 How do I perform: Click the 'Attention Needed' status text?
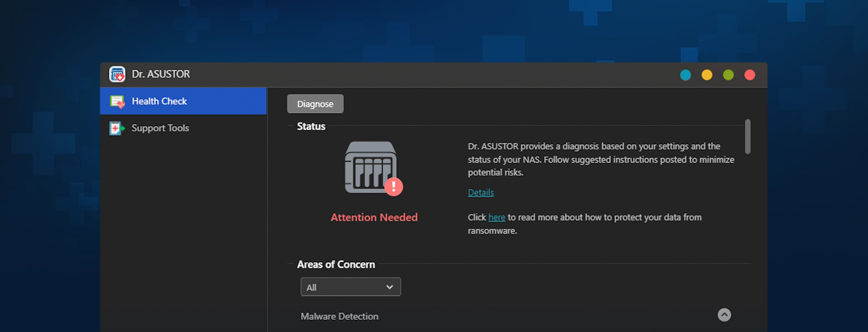tap(374, 217)
